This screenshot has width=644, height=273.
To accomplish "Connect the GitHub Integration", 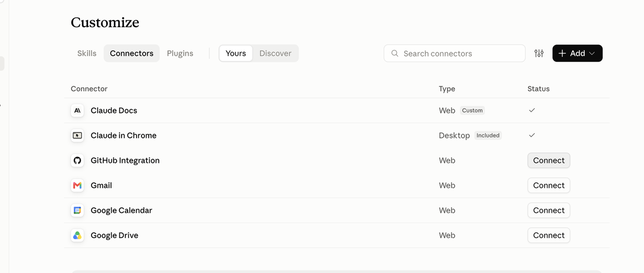I will tap(549, 160).
